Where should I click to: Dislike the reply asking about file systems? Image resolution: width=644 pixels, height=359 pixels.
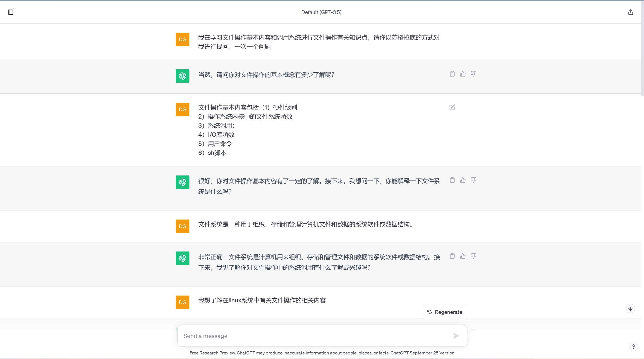(473, 180)
